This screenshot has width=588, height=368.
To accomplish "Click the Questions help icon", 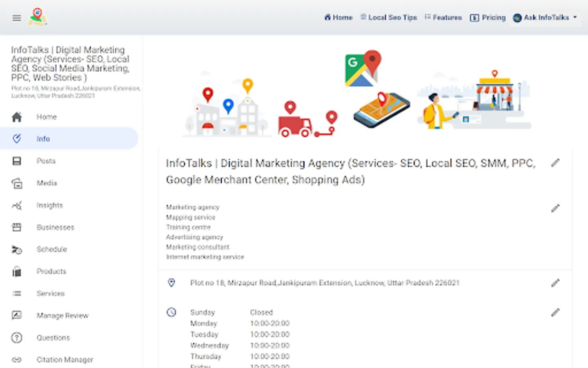I will [17, 338].
